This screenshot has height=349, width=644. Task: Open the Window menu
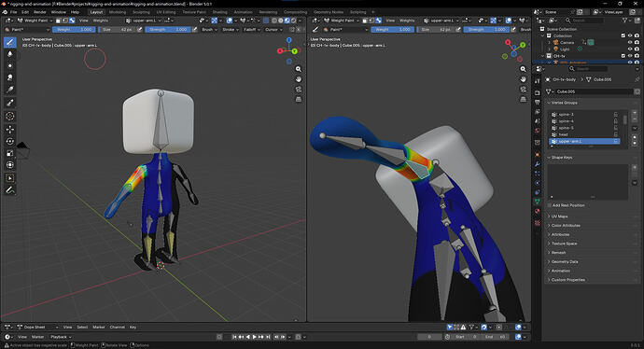pyautogui.click(x=58, y=12)
